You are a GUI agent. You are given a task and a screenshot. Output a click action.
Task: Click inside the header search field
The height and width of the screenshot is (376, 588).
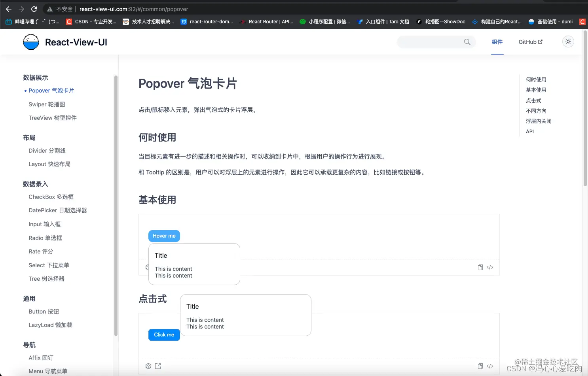coord(431,42)
